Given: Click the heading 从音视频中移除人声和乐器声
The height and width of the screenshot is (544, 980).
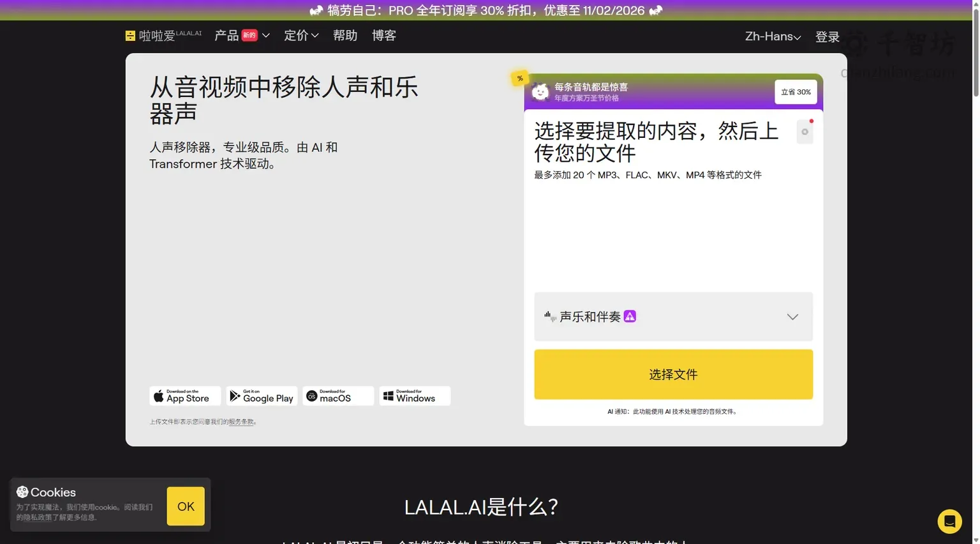Looking at the screenshot, I should pos(284,100).
